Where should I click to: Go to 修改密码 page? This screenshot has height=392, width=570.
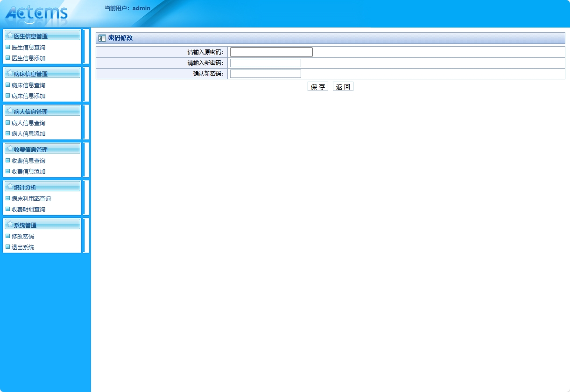click(23, 236)
